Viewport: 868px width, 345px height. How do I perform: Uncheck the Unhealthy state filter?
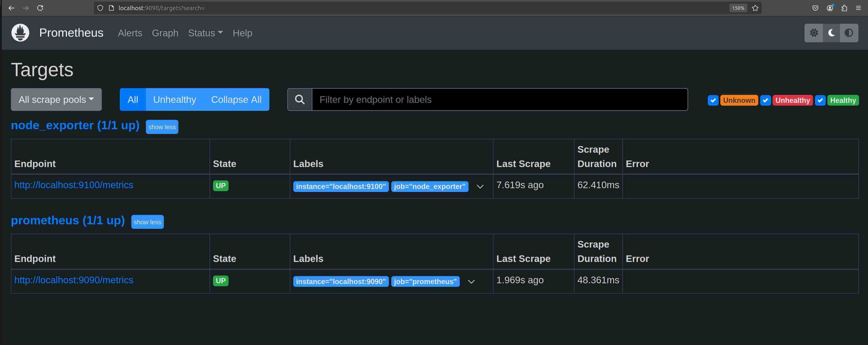pos(765,100)
